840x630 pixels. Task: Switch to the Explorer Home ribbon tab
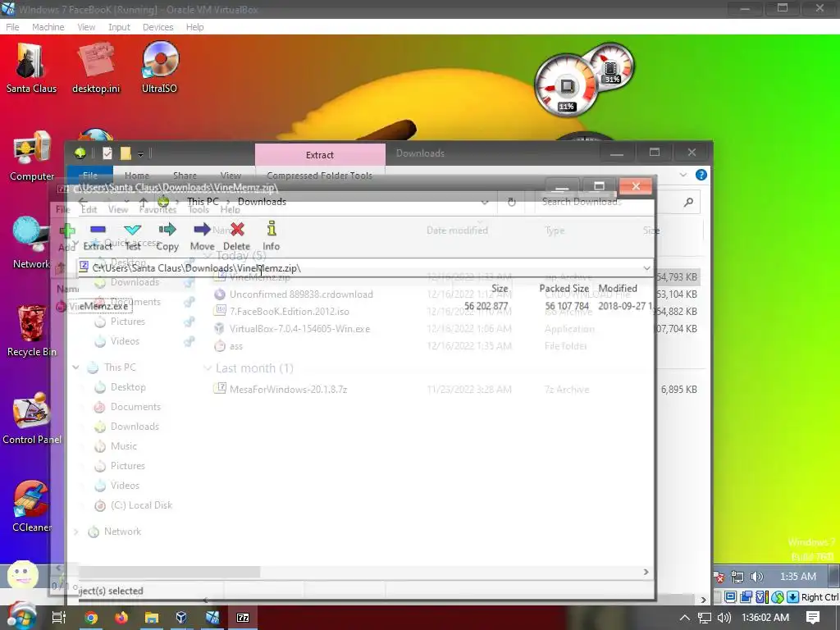137,176
